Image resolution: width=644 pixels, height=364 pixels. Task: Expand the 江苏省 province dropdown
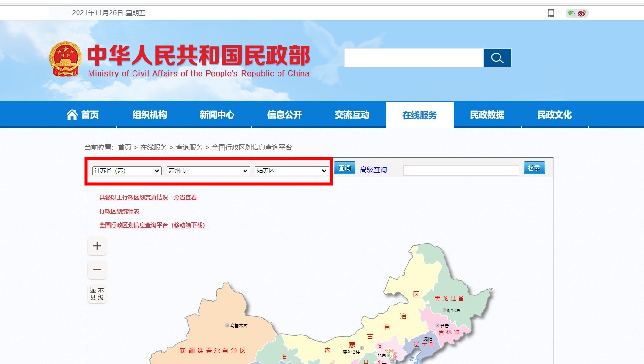(127, 171)
